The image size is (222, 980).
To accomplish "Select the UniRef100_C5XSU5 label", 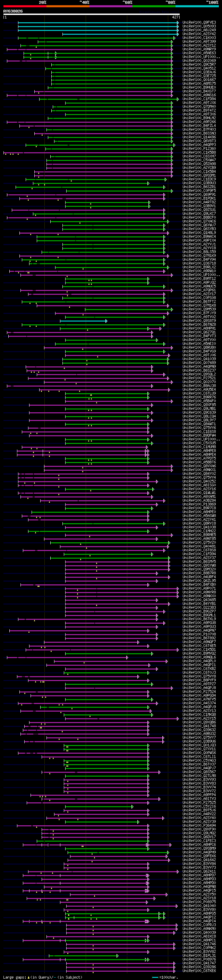I will (199, 443).
